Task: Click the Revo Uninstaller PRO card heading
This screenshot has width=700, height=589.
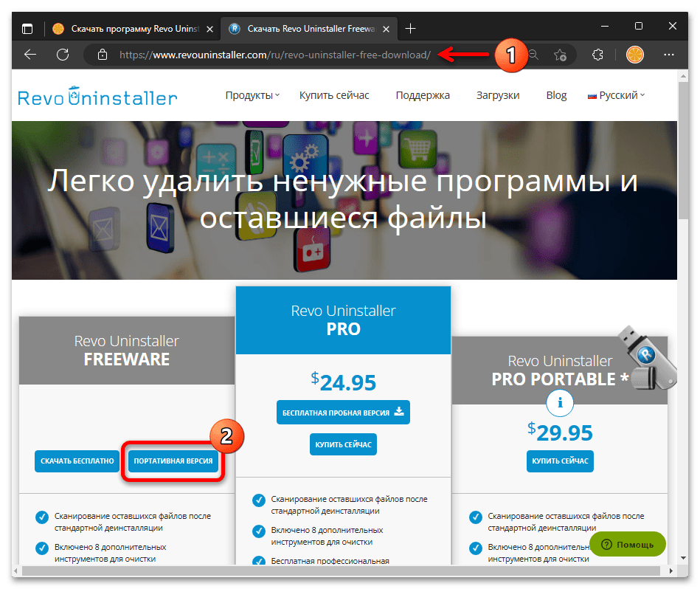Action: click(343, 320)
